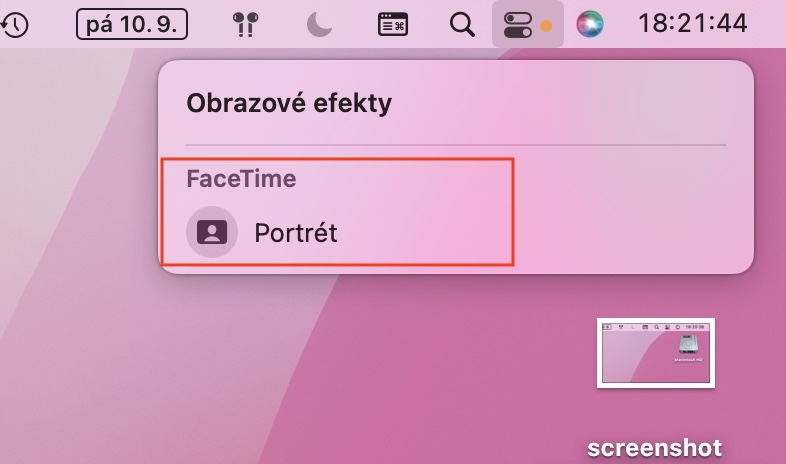Toggle the Portrét effect icon button
786x464 pixels.
(212, 232)
